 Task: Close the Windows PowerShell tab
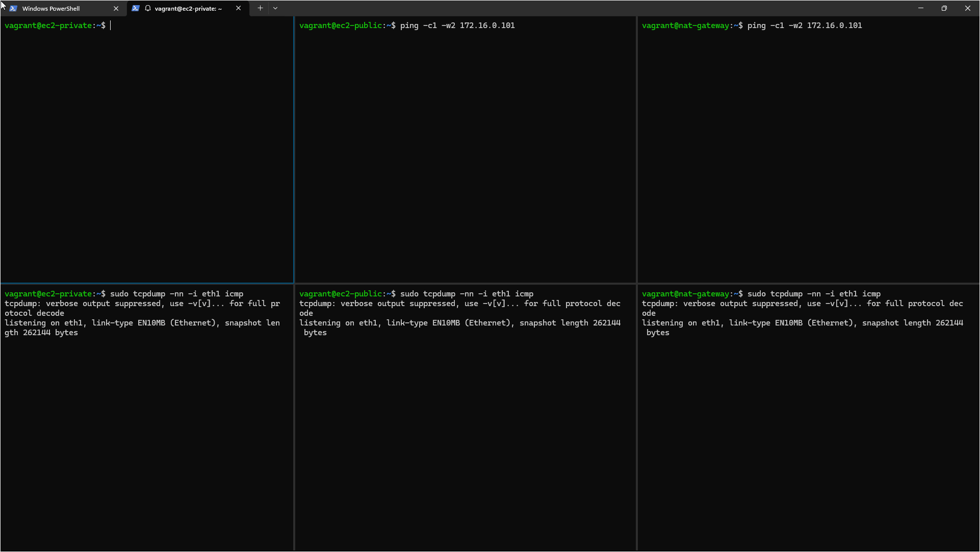116,9
